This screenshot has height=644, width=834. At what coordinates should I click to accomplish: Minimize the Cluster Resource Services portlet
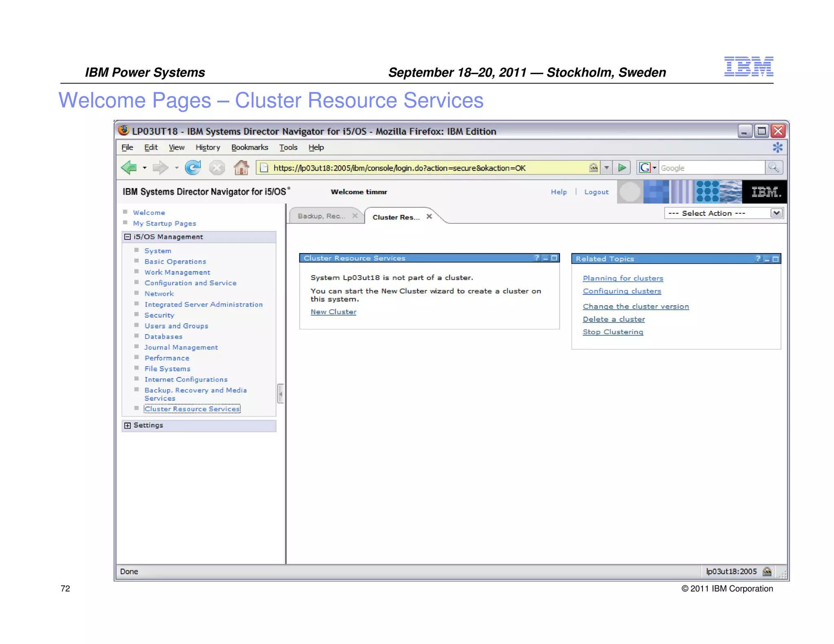546,258
